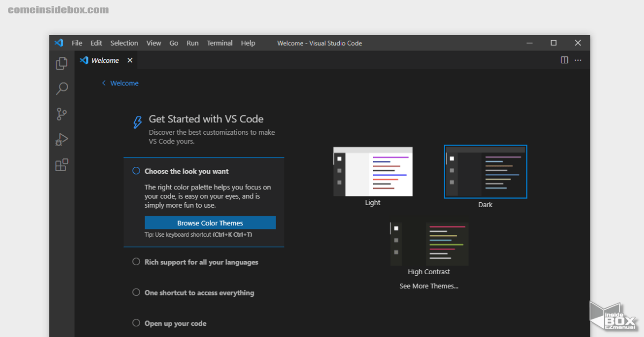Go back via the Welcome breadcrumb link
The image size is (644, 337).
(120, 83)
